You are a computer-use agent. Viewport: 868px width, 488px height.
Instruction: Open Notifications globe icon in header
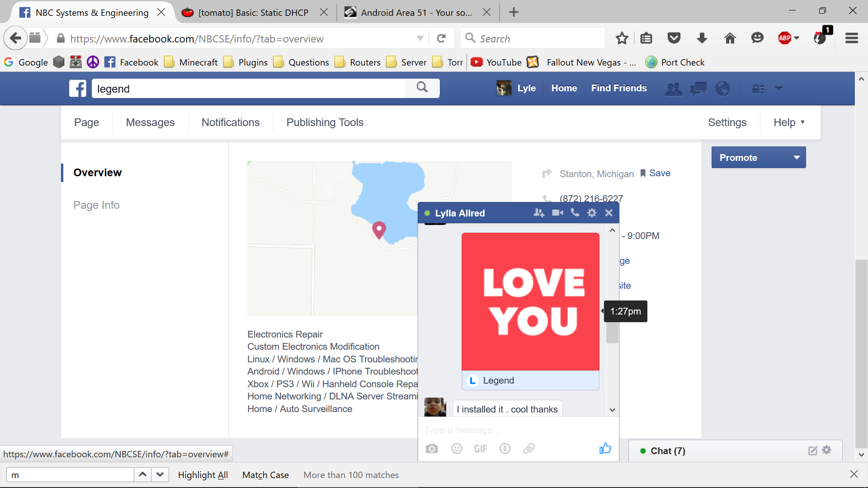point(723,89)
